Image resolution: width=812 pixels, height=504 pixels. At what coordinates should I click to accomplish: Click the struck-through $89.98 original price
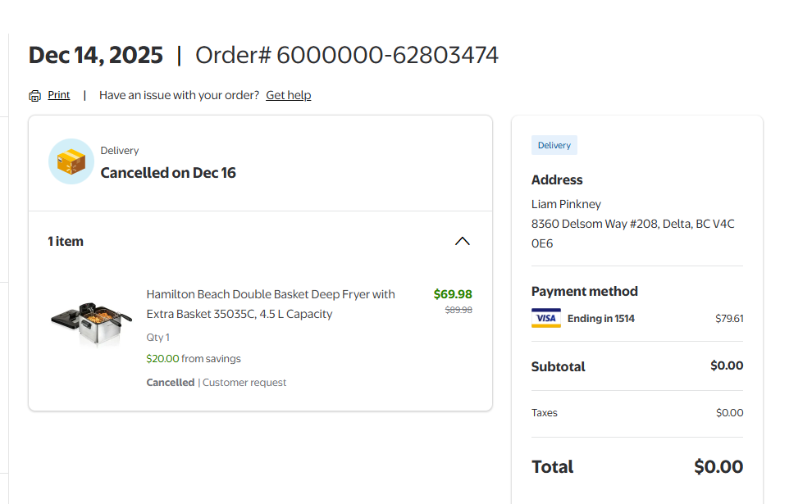[458, 310]
